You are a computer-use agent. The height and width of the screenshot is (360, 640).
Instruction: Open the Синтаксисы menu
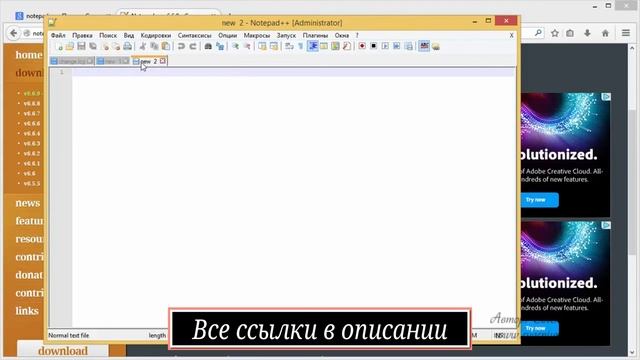click(194, 36)
